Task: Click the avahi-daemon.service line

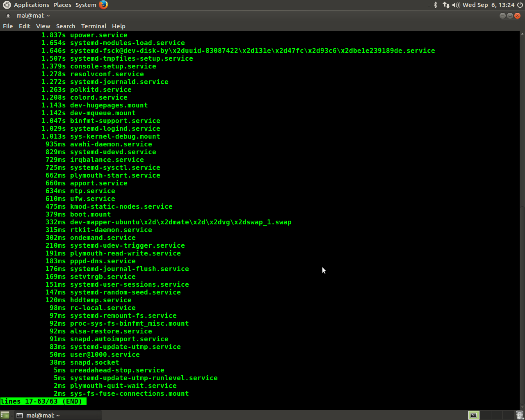Action: pos(98,144)
